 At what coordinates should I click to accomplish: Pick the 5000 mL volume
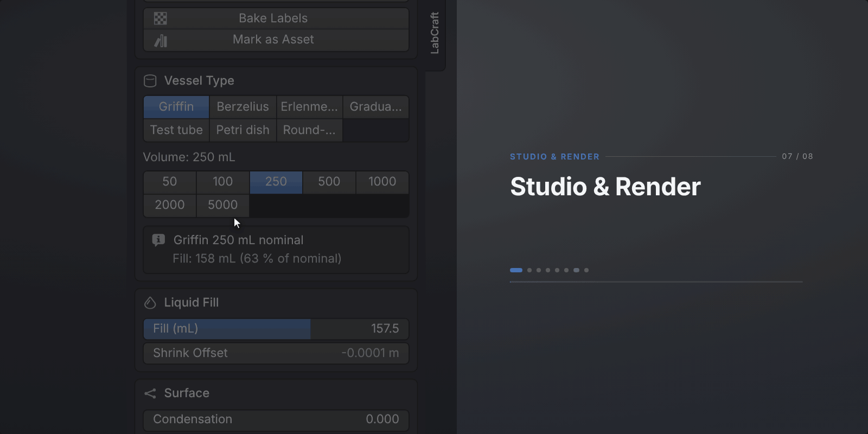(223, 205)
